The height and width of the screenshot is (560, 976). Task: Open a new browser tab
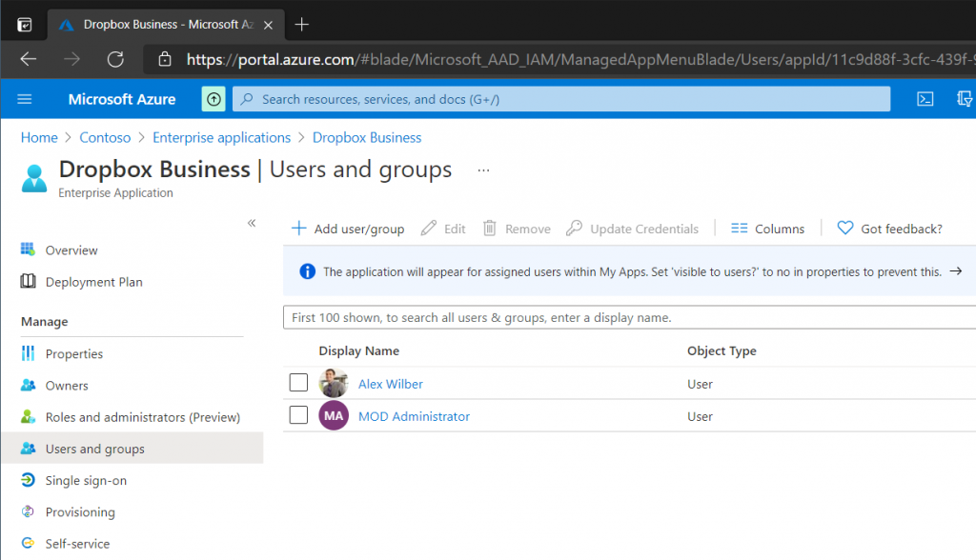[301, 24]
